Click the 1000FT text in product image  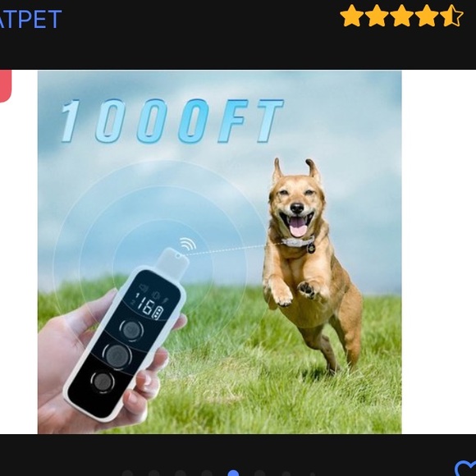pos(172,121)
